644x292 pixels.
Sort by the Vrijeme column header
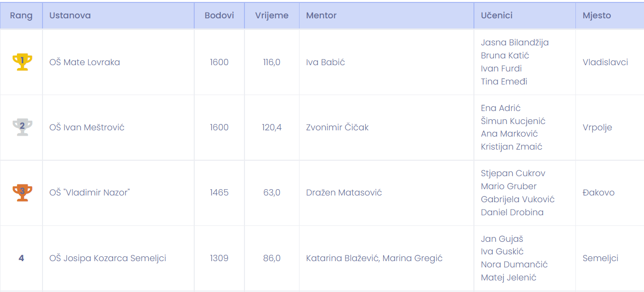pos(272,15)
